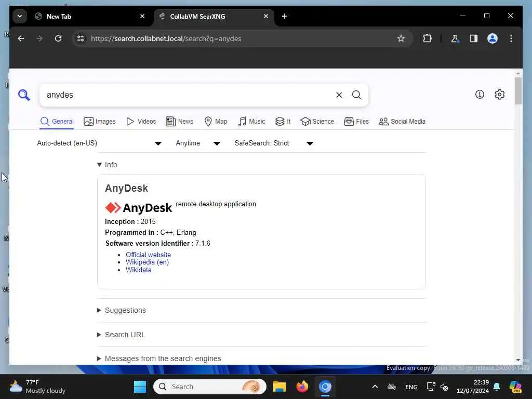Image resolution: width=532 pixels, height=399 pixels.
Task: Open the Copilot preview icon
Action: click(x=515, y=387)
